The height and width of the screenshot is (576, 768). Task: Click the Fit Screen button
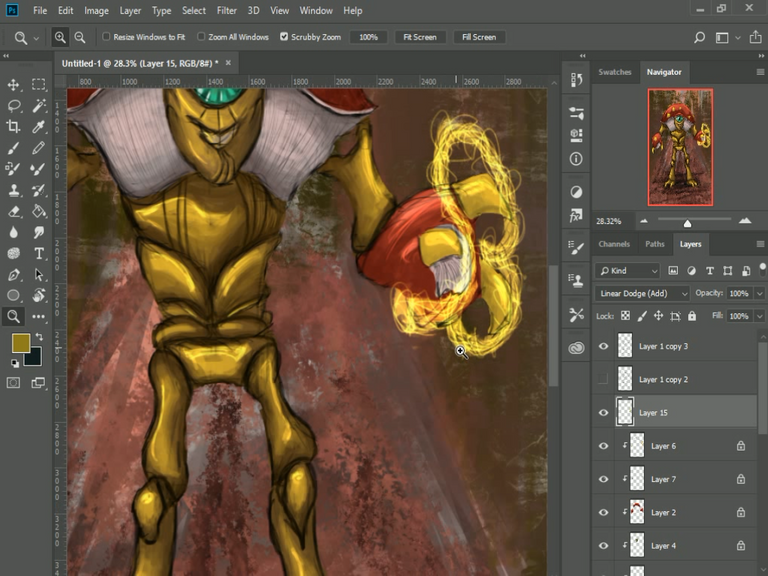tap(420, 37)
